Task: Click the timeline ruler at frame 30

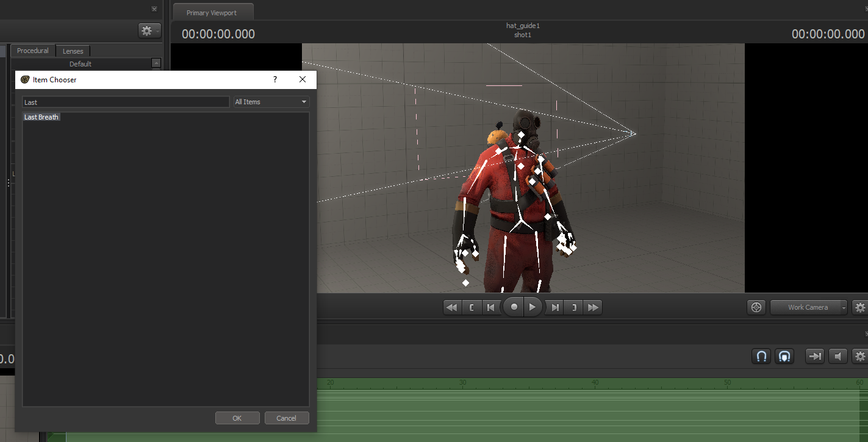Action: (x=463, y=382)
